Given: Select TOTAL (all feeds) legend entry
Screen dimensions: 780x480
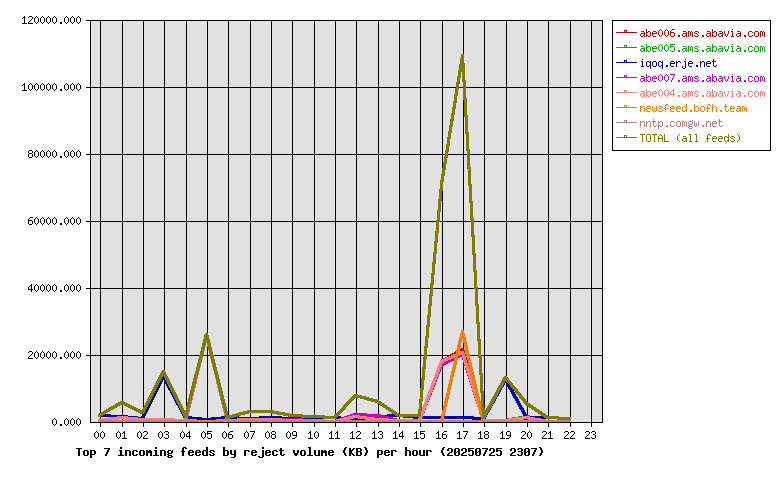Looking at the screenshot, I should pos(679,138).
